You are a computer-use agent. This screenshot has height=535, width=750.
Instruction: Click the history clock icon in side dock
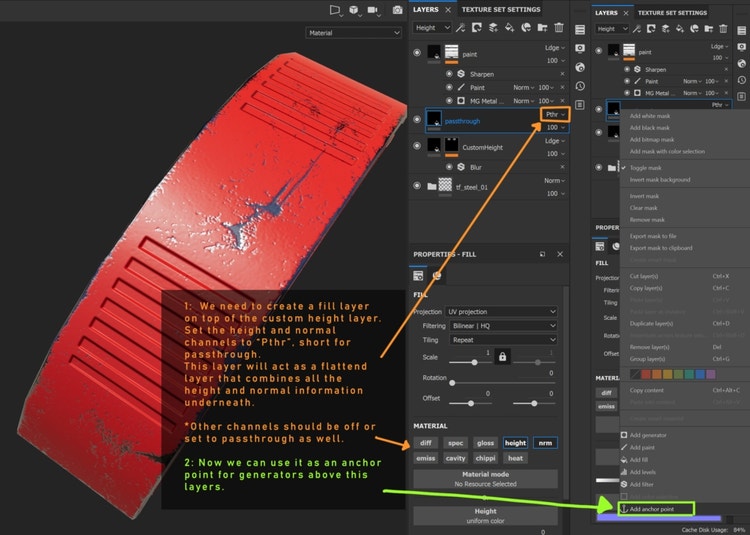pos(580,85)
